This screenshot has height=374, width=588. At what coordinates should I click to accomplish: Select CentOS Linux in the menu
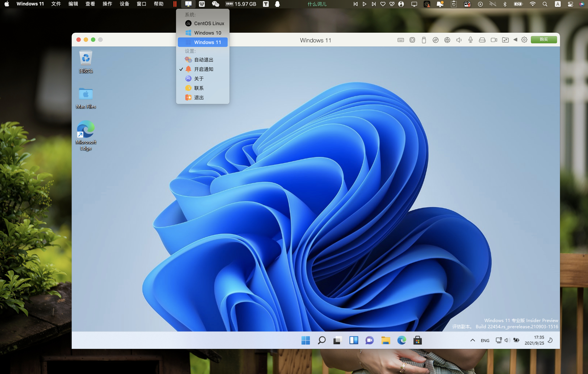point(209,23)
